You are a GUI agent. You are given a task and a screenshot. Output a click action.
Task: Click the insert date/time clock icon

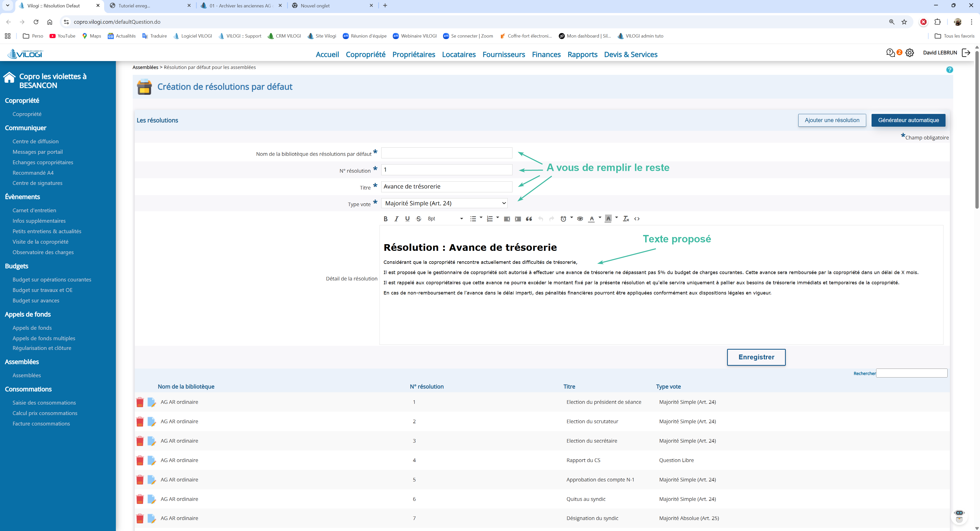click(x=563, y=219)
